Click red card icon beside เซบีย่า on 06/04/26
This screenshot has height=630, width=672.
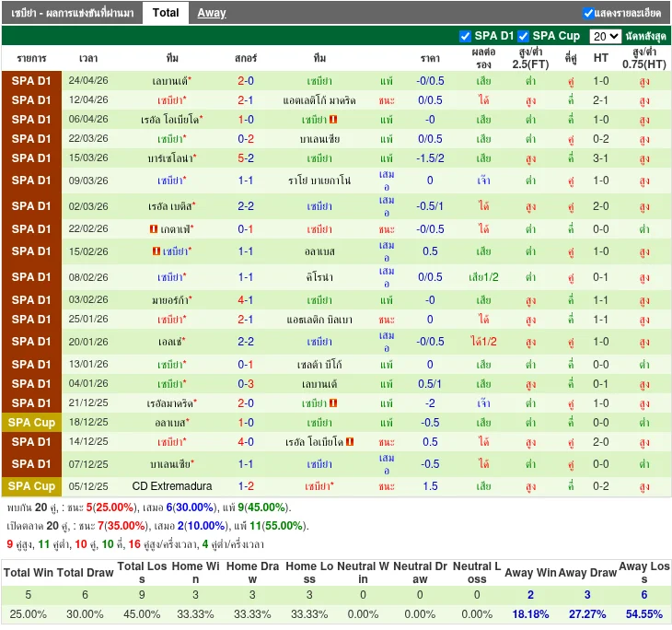333,120
